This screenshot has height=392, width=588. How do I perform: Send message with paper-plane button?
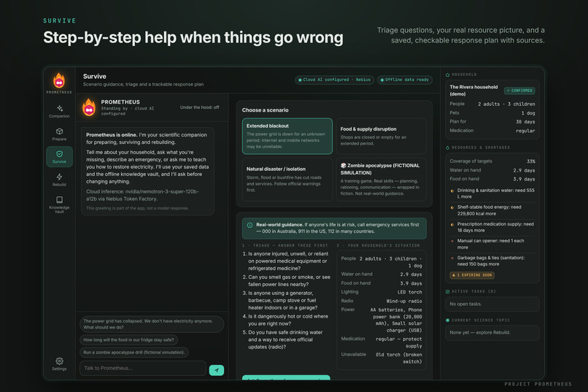click(217, 370)
